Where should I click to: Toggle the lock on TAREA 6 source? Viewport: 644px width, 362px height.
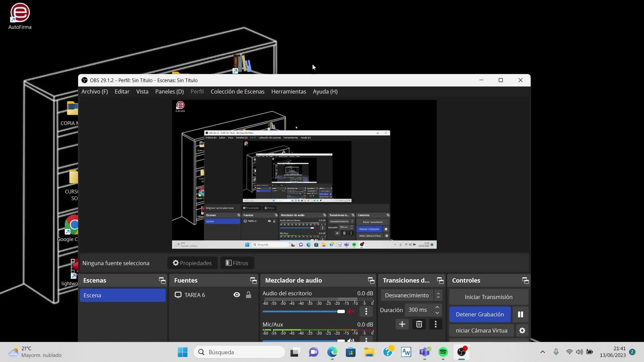coord(249,295)
